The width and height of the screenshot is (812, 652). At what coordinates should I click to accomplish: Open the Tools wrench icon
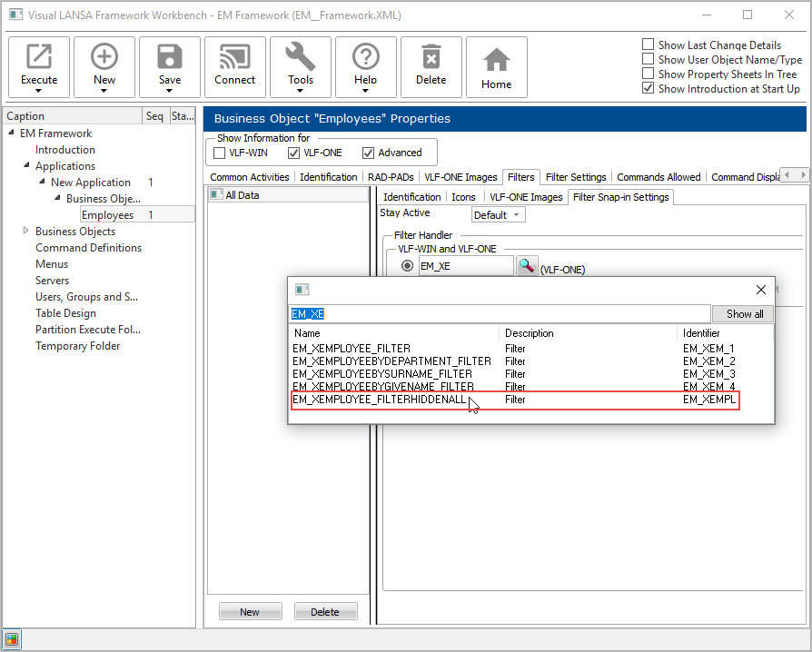301,57
